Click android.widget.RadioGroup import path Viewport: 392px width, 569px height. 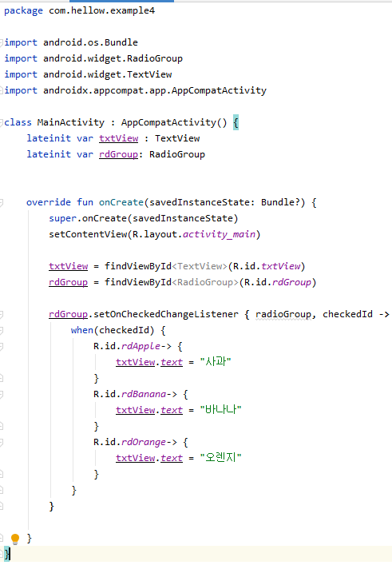click(x=113, y=59)
